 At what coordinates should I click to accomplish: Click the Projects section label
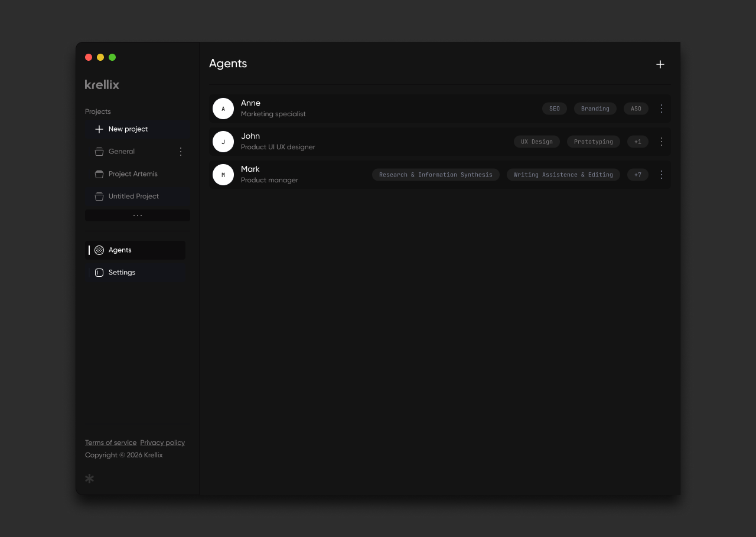98,112
